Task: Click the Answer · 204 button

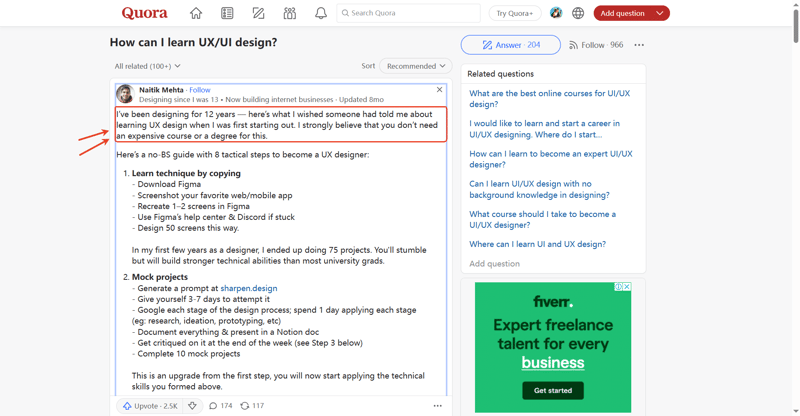Action: tap(511, 45)
